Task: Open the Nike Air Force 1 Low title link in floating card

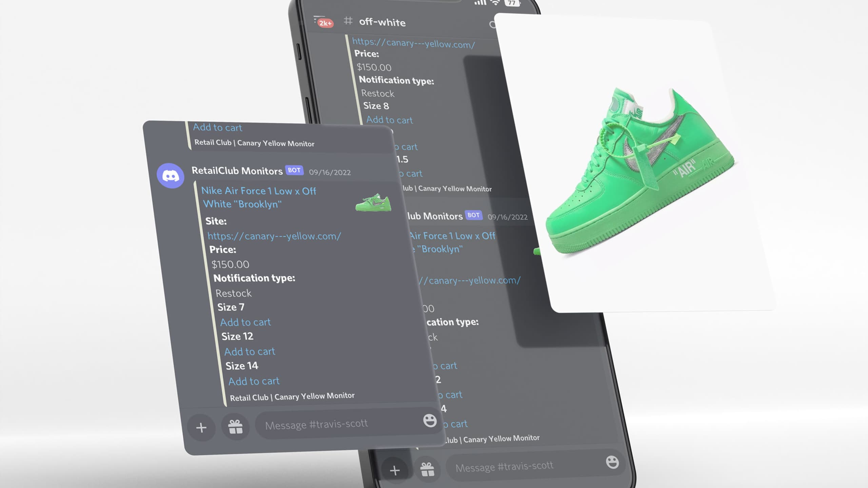Action: click(259, 197)
